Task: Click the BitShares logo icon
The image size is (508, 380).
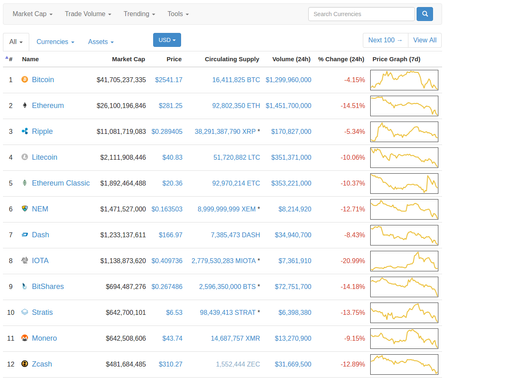Action: [x=25, y=286]
